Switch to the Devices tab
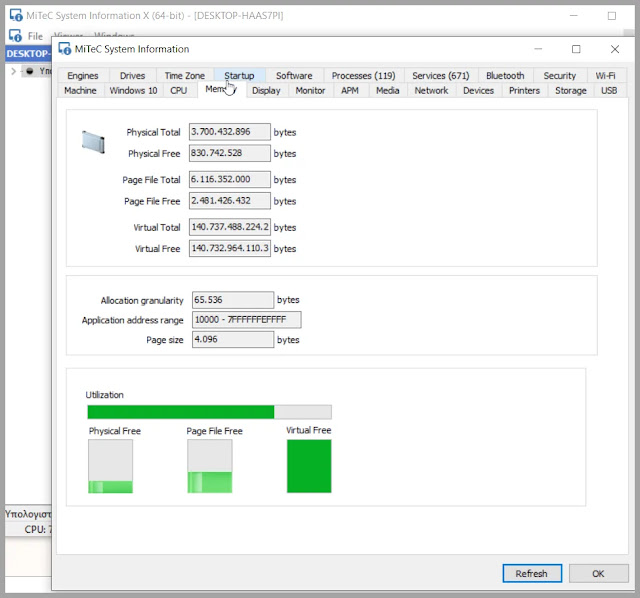The height and width of the screenshot is (598, 640). tap(478, 91)
